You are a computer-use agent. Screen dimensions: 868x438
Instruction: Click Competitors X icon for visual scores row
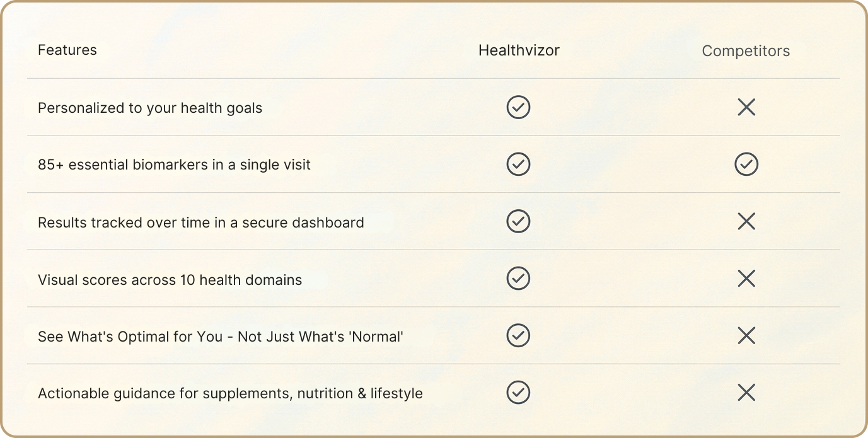[746, 279]
